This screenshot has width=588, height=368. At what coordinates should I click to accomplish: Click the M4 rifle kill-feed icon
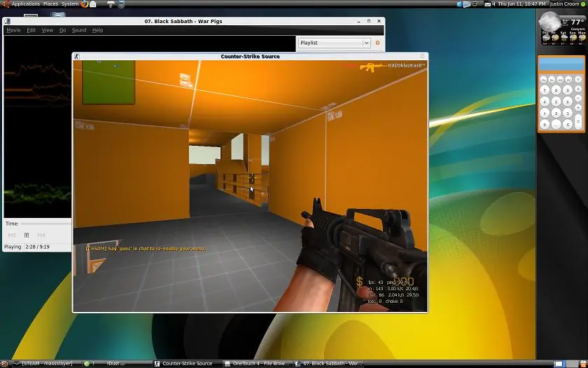(x=373, y=67)
